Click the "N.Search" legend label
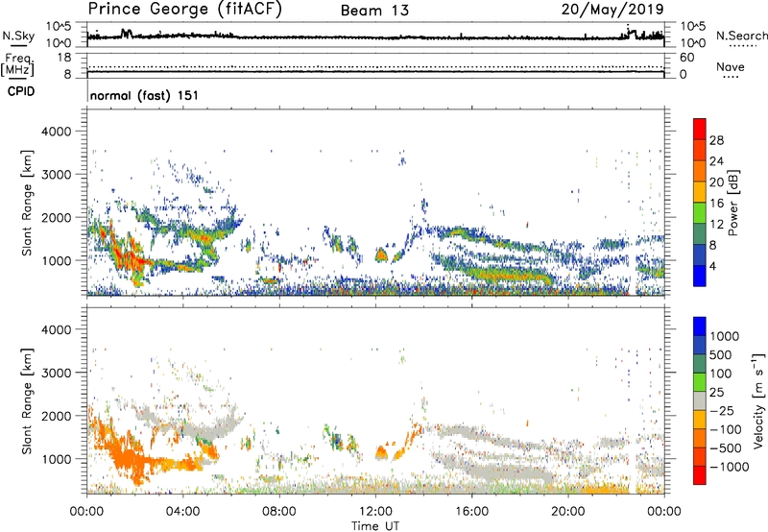This screenshot has height=532, width=768. pyautogui.click(x=741, y=36)
